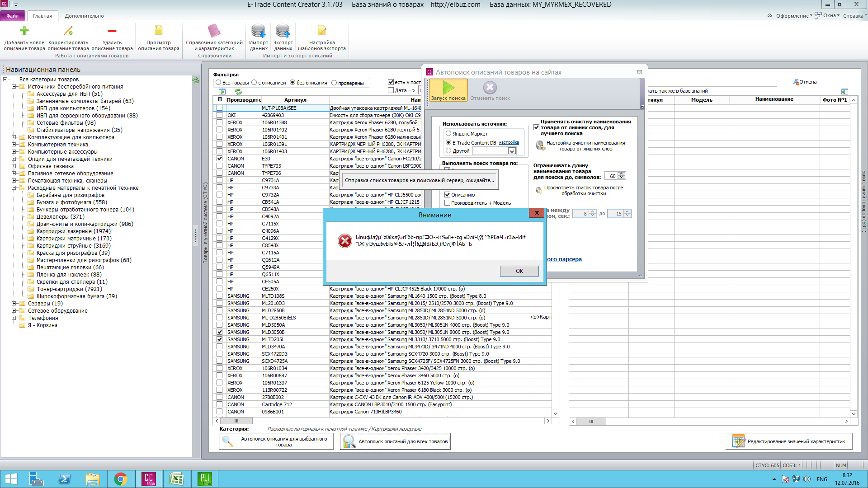This screenshot has height=488, width=868.
Task: Toggle the name cleanup checkbox
Action: [537, 127]
